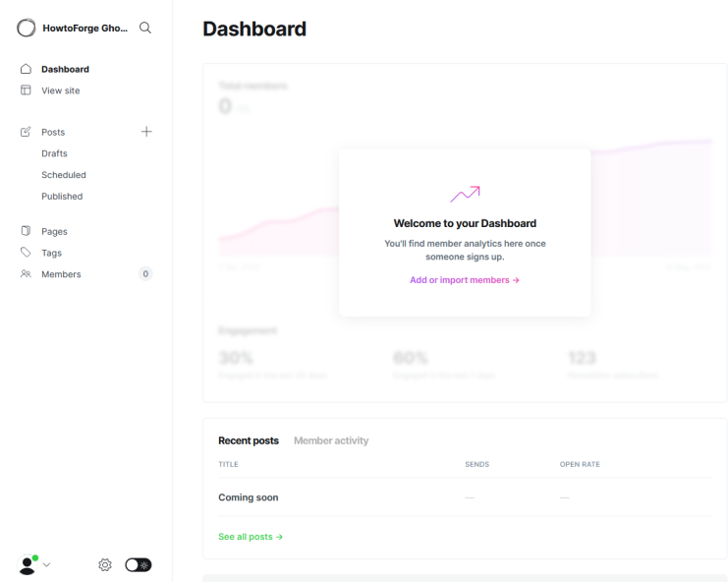Click the Add or import members link
The width and height of the screenshot is (728, 582).
[464, 280]
